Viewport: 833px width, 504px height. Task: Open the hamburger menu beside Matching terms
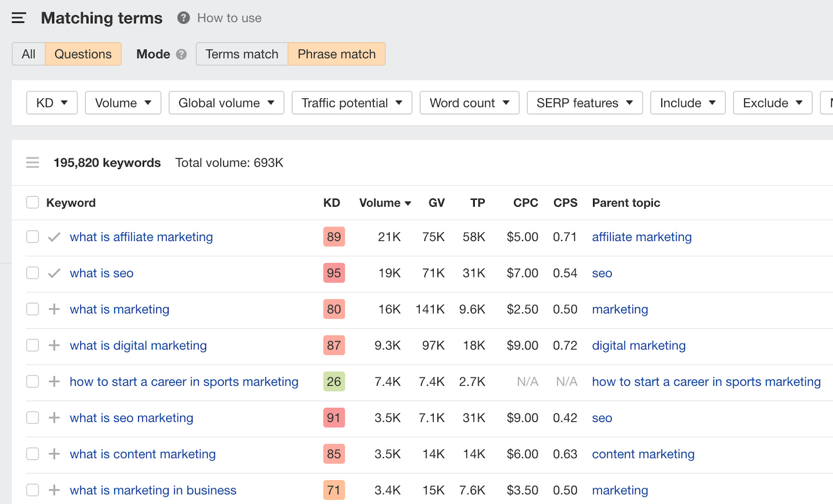(19, 17)
